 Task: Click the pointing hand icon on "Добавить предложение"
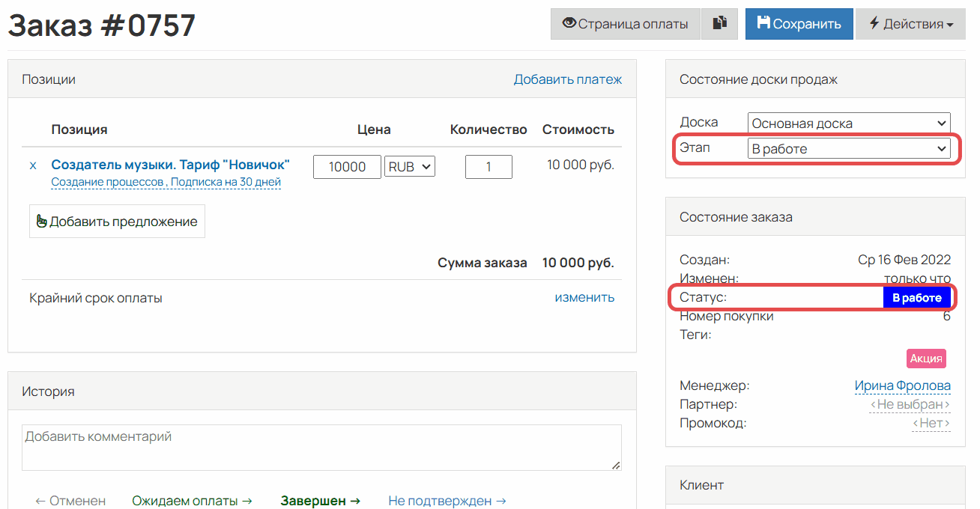[x=43, y=220]
